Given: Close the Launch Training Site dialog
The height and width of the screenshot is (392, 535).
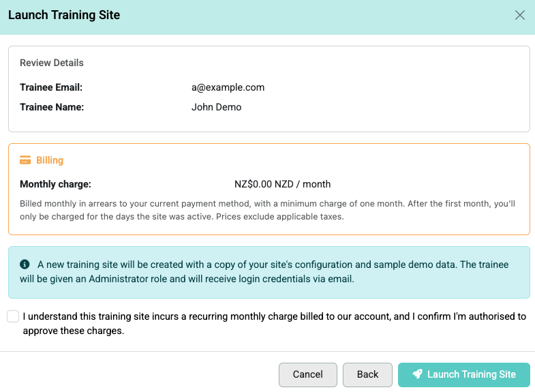Looking at the screenshot, I should click(x=519, y=15).
